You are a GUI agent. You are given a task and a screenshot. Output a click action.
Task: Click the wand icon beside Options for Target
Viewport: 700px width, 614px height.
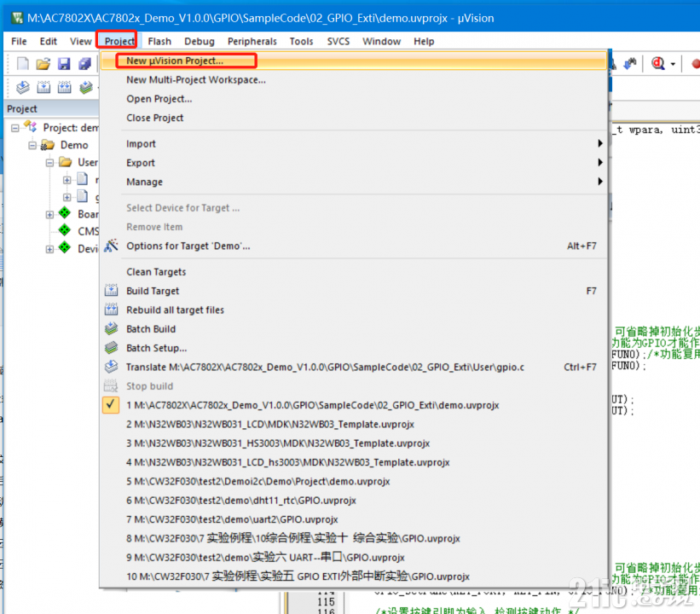click(x=111, y=246)
